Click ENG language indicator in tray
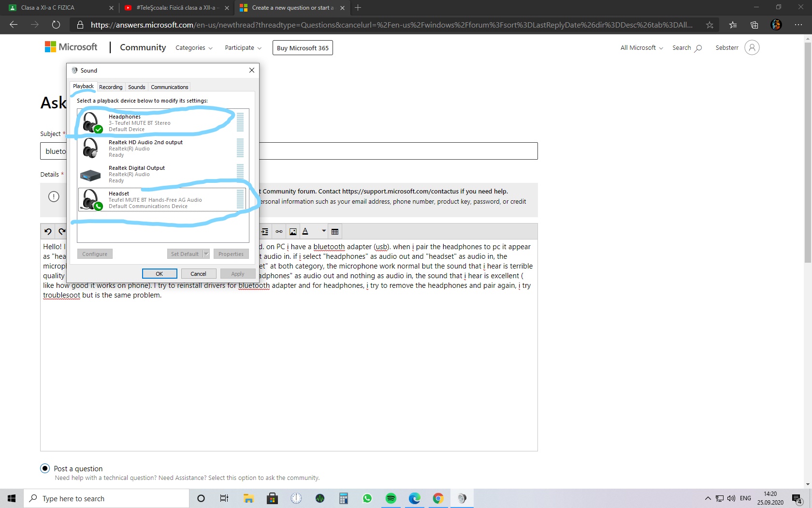Screen dimensions: 812x508 pyautogui.click(x=746, y=498)
